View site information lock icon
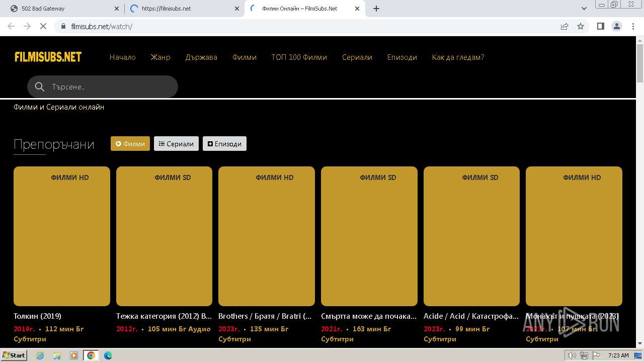644x362 pixels. coord(63,26)
